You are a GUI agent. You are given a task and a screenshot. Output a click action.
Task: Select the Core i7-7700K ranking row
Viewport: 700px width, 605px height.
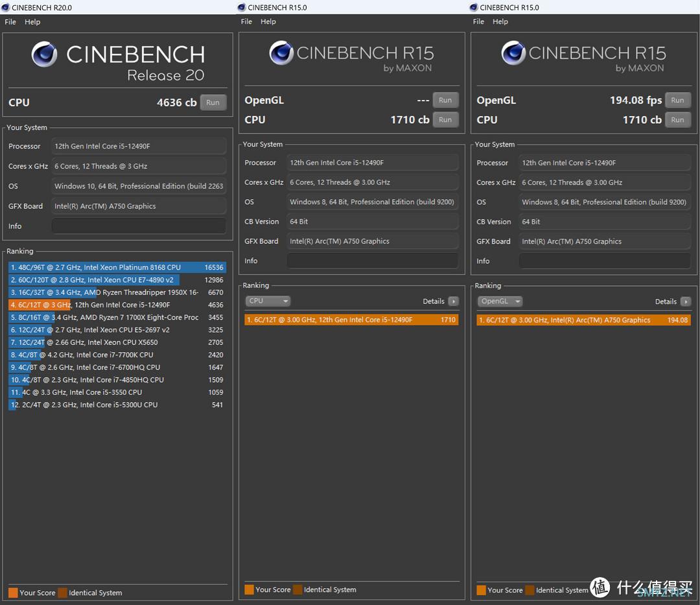click(117, 355)
